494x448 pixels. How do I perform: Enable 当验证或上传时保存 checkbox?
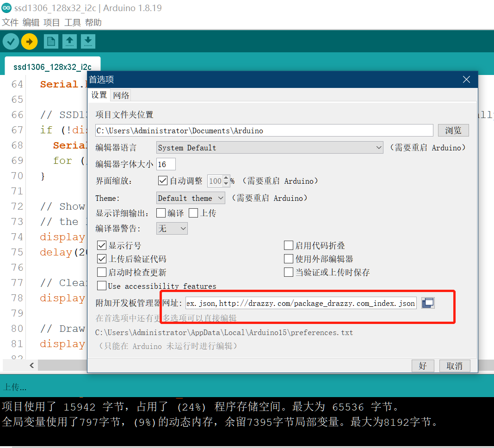pyautogui.click(x=289, y=272)
